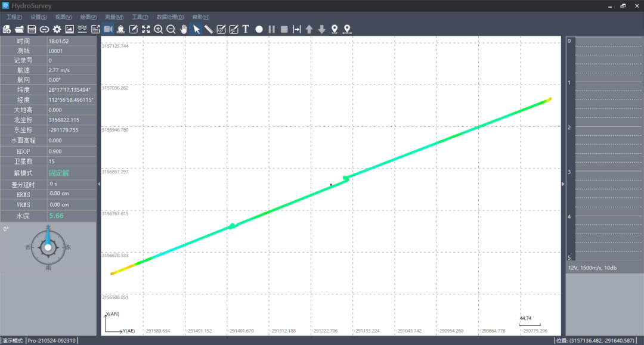Zoom out with magnifier minus
Image resolution: width=644 pixels, height=345 pixels.
click(171, 29)
